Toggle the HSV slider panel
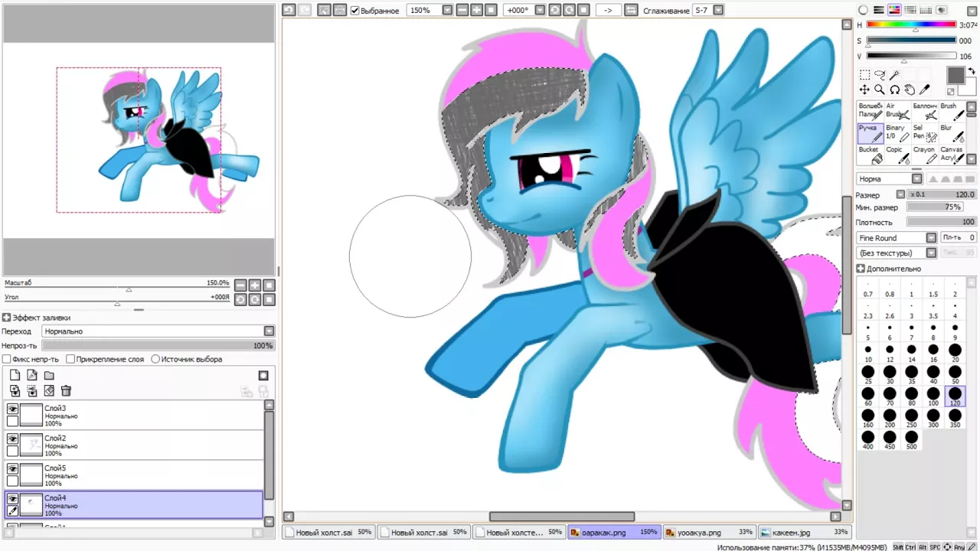 [893, 10]
